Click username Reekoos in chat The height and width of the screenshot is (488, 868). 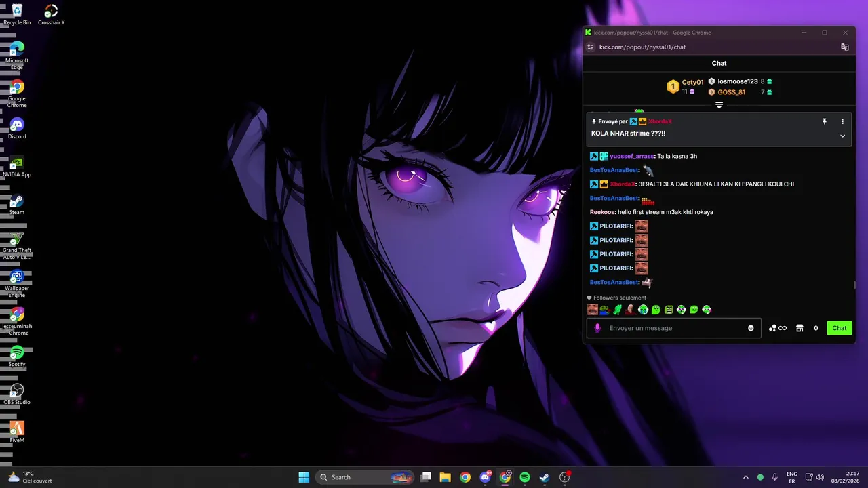[602, 212]
